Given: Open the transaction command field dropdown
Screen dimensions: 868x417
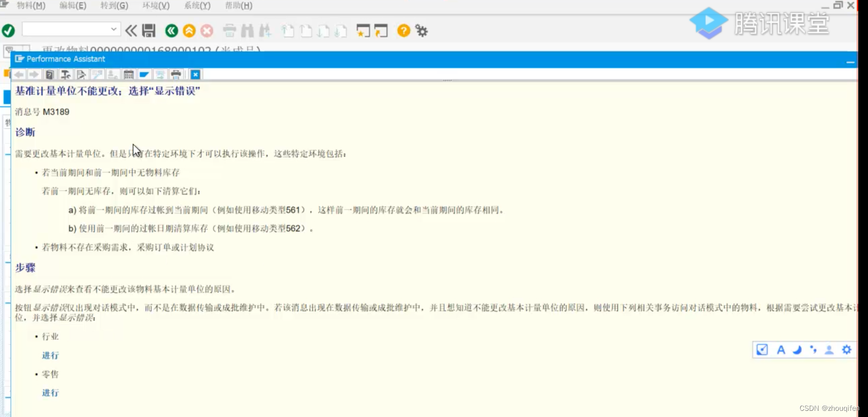Looking at the screenshot, I should tap(114, 29).
